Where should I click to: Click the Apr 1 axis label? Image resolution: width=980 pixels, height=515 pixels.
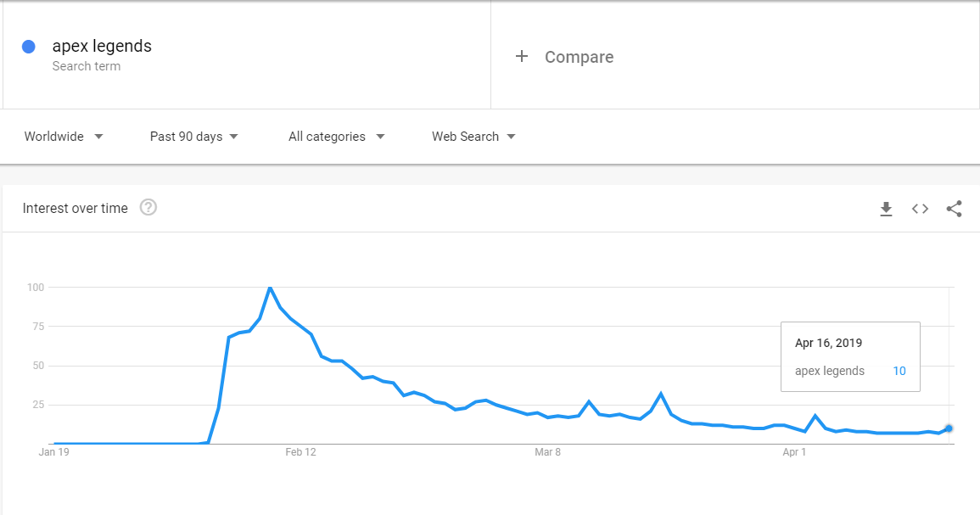[x=794, y=452]
